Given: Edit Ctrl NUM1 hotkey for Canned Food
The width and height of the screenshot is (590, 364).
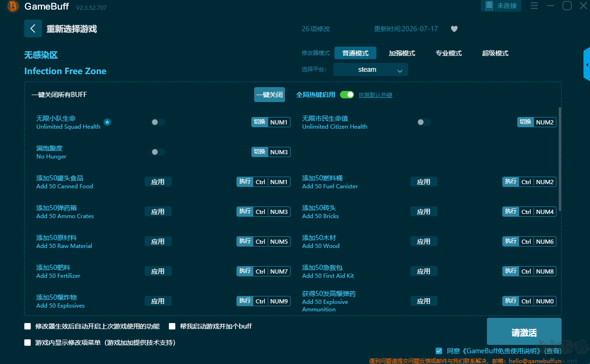Looking at the screenshot, I should [x=264, y=182].
